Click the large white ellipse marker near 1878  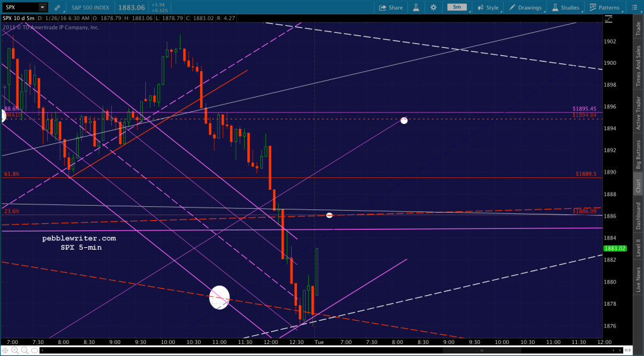click(x=219, y=298)
